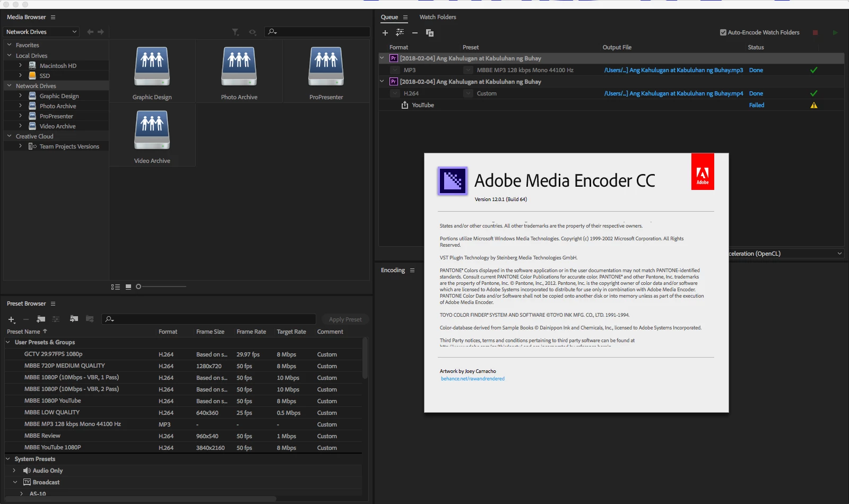Open the H.264 format dropdown arrow
The width and height of the screenshot is (849, 504).
[x=395, y=93]
